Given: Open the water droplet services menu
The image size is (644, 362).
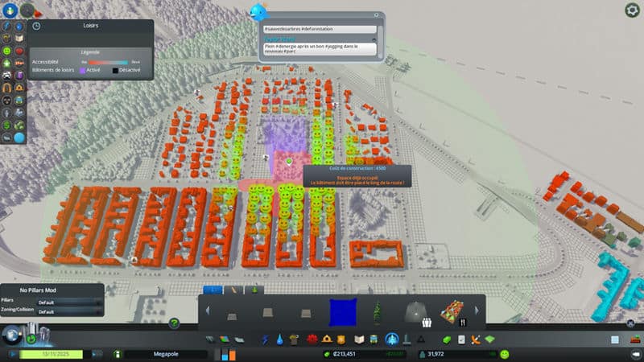Looking at the screenshot, I should click(278, 340).
